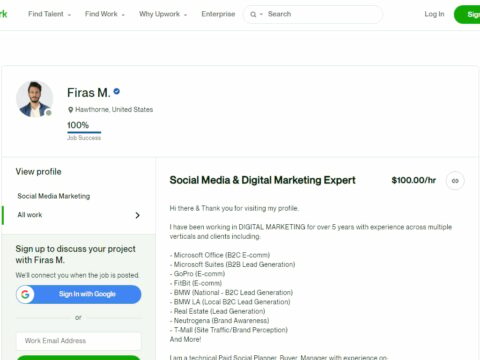Viewport: 480px width, 360px height.
Task: Click the online status dot on avatar
Action: pos(49,113)
